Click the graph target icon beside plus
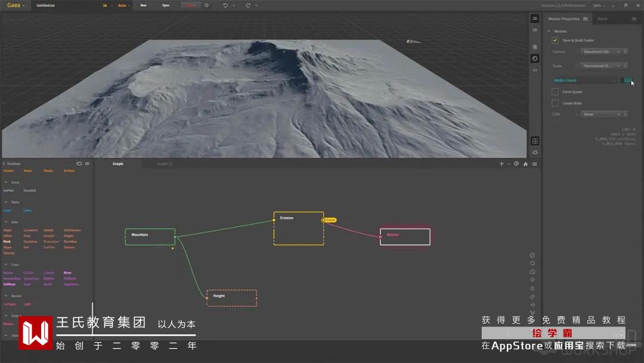 [x=516, y=164]
